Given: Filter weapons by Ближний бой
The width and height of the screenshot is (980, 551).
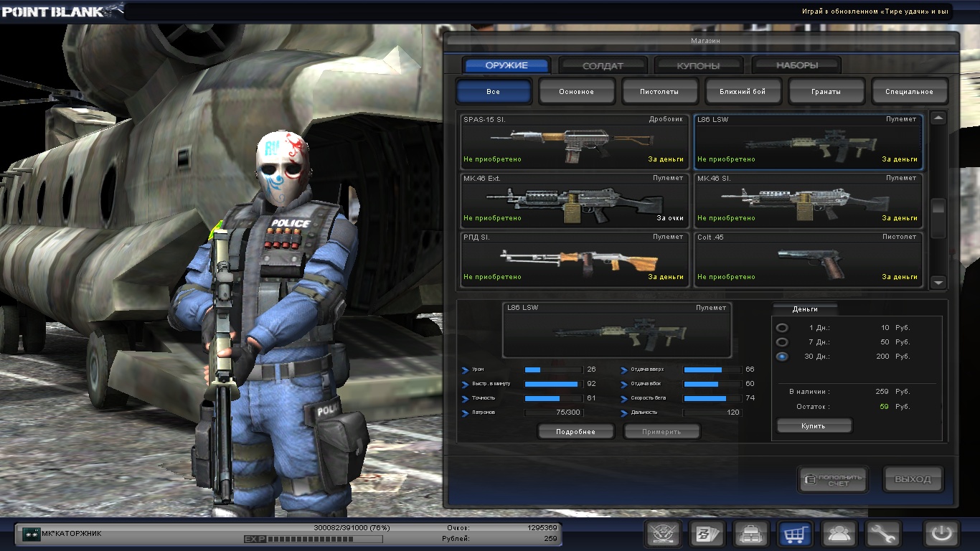Looking at the screenshot, I should click(743, 92).
